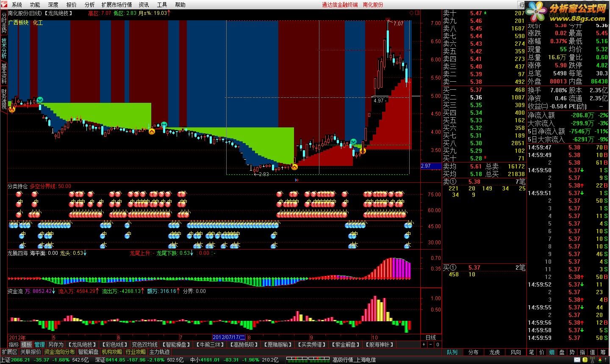Click the 7.07 high price marker
Screen dimensions: 610x364
click(398, 24)
